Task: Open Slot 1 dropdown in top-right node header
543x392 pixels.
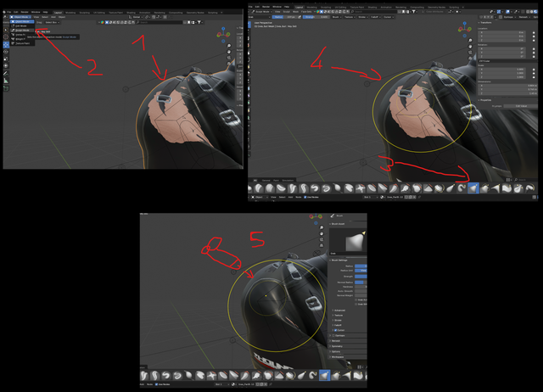Action: coord(371,197)
